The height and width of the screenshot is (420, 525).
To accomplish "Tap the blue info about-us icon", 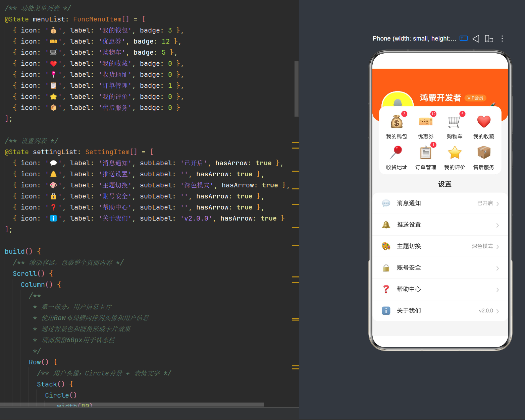I will (x=386, y=310).
